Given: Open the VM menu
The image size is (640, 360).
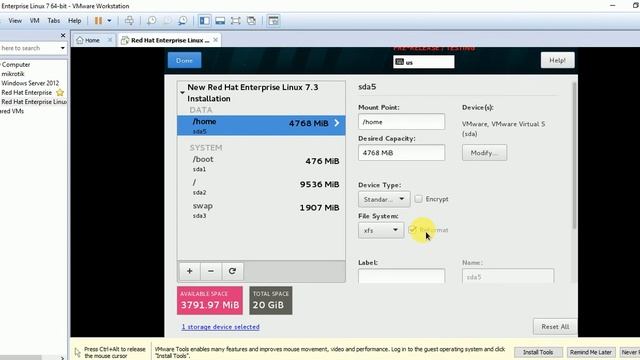Looking at the screenshot, I should click(34, 20).
